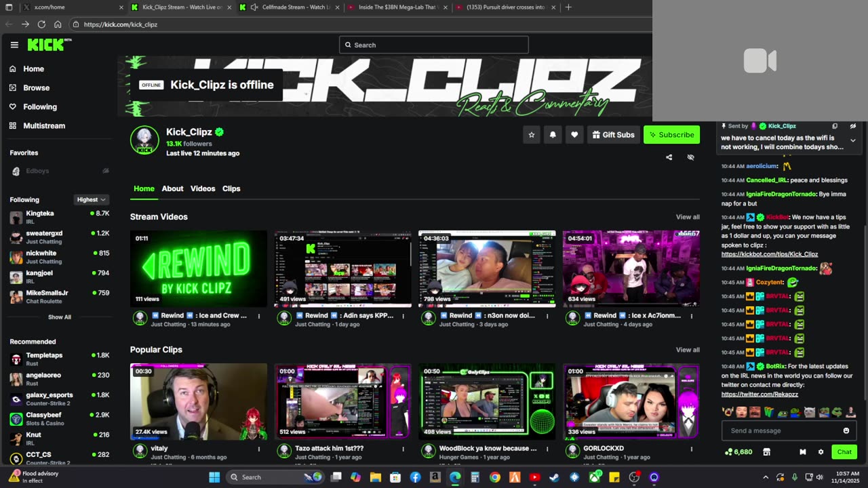Click the moderator M icon in chat
Screen dimensions: 868x488
tap(803, 452)
